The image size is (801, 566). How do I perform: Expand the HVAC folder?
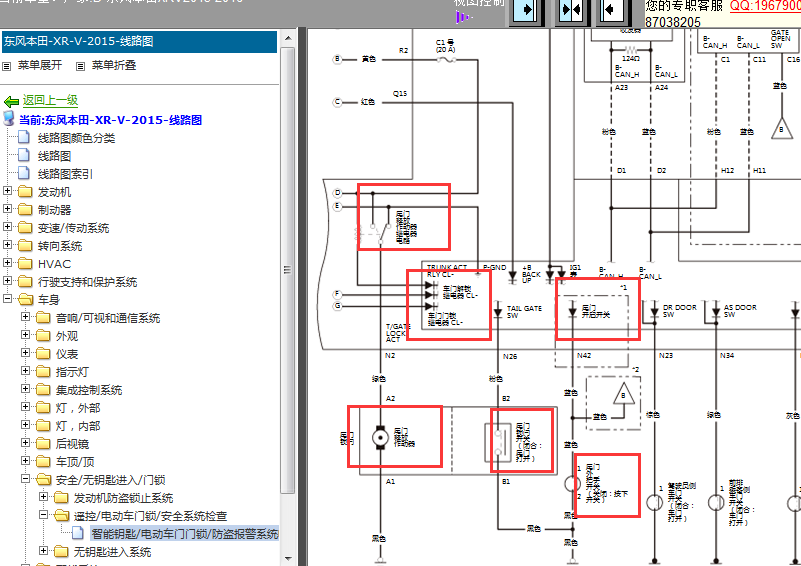click(7, 263)
